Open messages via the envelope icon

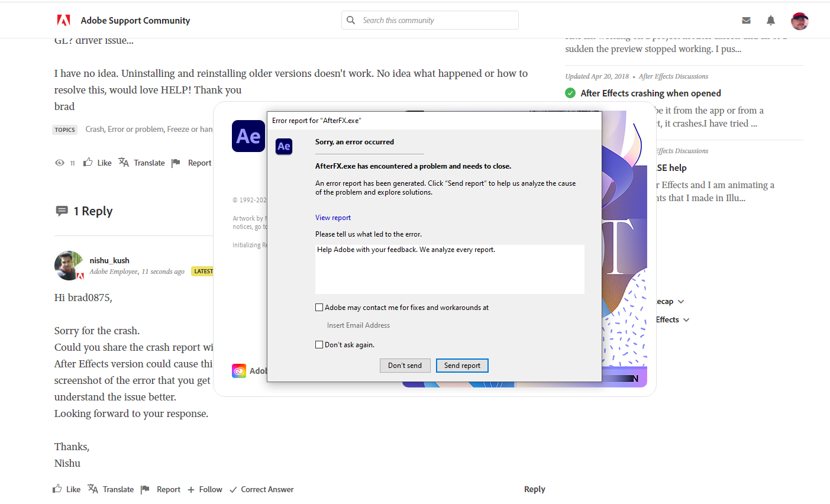point(746,20)
